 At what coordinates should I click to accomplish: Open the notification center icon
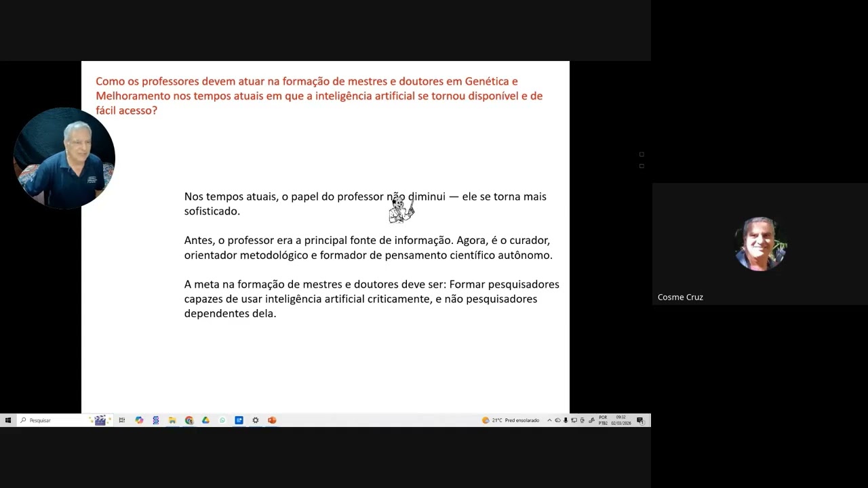click(x=640, y=420)
